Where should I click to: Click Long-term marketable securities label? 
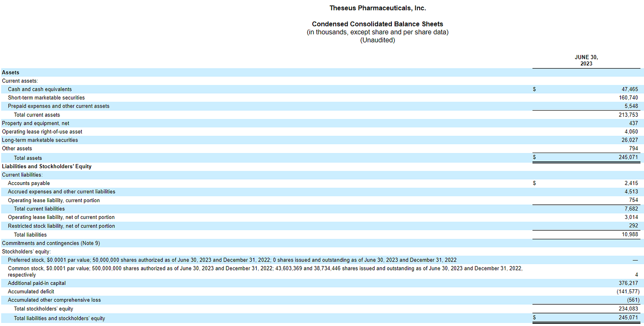click(x=40, y=140)
